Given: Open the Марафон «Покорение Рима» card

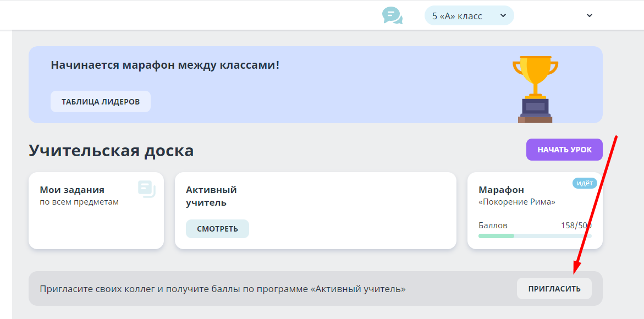Looking at the screenshot, I should pos(535,211).
